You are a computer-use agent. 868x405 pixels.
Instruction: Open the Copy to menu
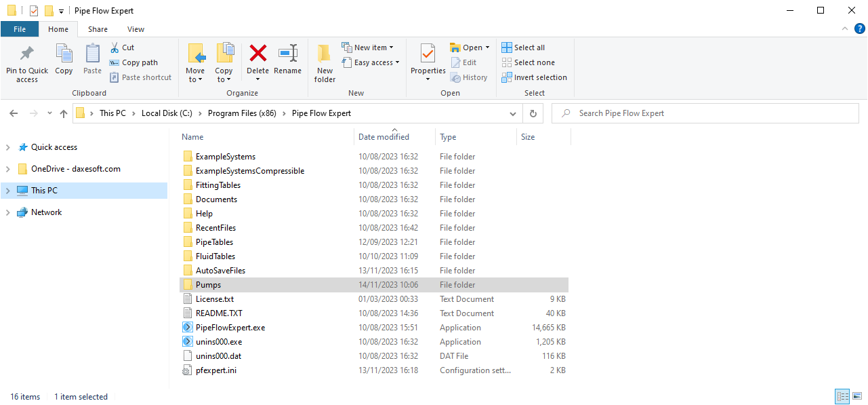[224, 64]
